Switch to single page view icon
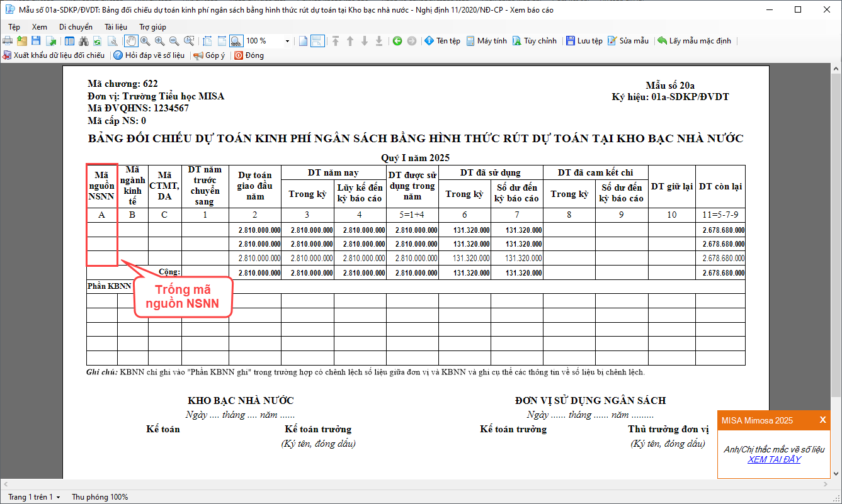This screenshot has width=842, height=504. (304, 41)
